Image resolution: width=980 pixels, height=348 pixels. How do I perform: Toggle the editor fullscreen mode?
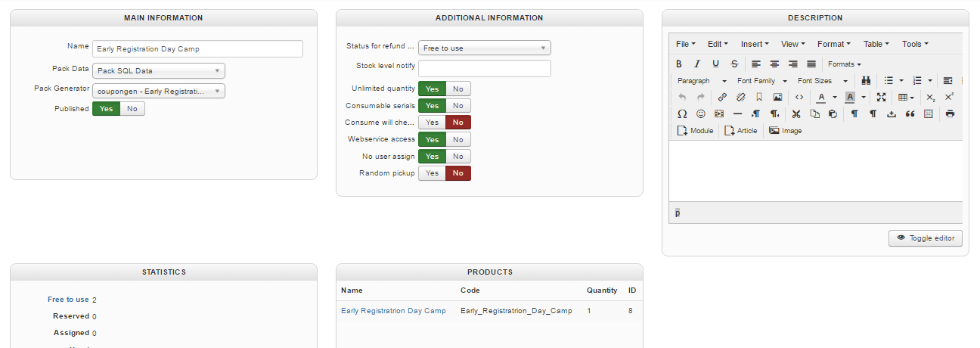881,98
